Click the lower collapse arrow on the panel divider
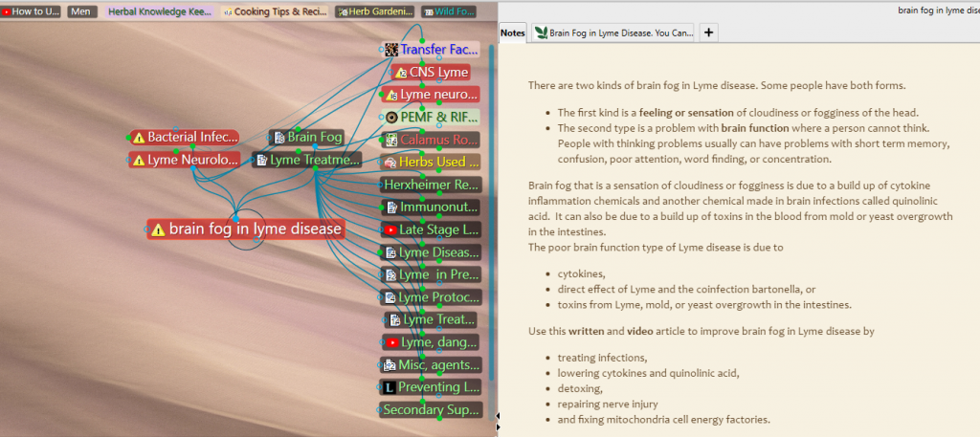 pos(497,427)
